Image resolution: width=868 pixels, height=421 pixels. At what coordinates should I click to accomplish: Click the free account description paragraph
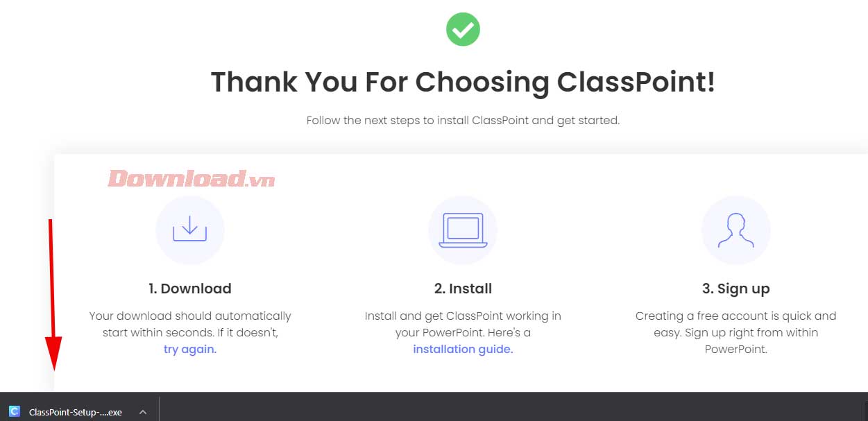pos(735,332)
